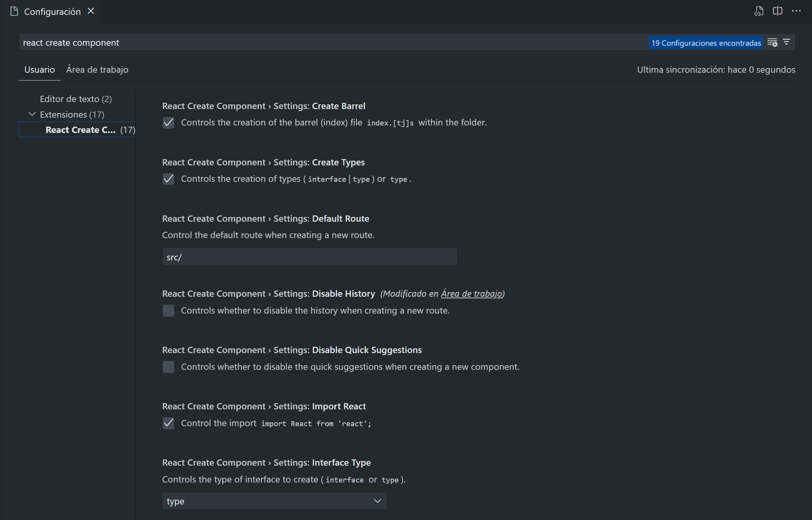Open the More Actions ellipsis menu

click(x=796, y=11)
